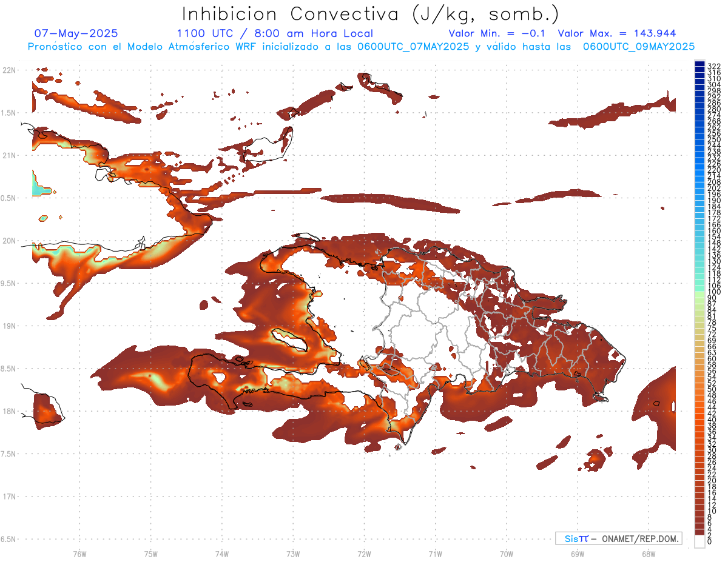The height and width of the screenshot is (562, 728).
Task: Click the "0.5N" latitude label
Action: coord(9,198)
